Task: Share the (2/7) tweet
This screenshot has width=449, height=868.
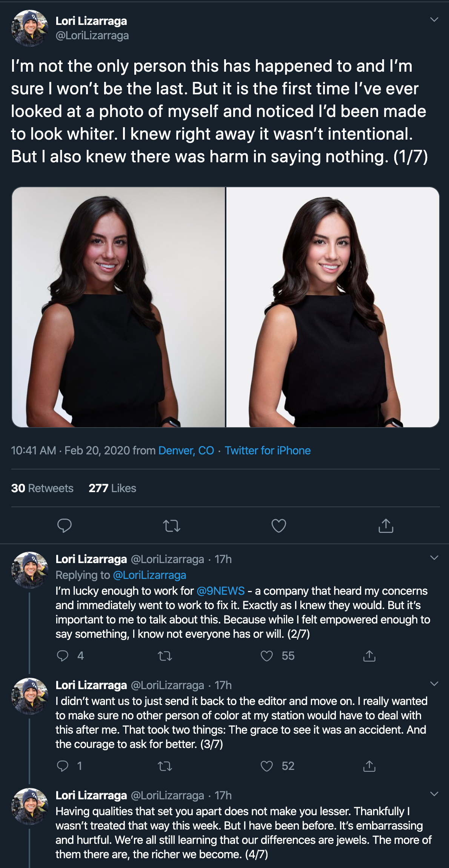Action: point(369,656)
